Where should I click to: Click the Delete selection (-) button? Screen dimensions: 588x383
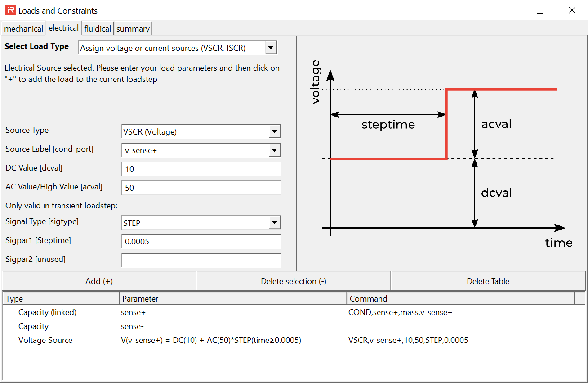[x=294, y=281]
